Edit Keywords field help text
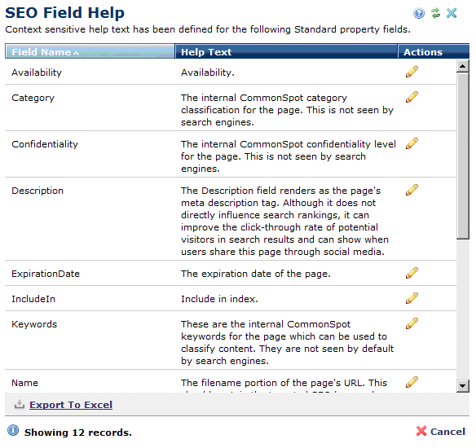476x448 pixels. (x=412, y=323)
